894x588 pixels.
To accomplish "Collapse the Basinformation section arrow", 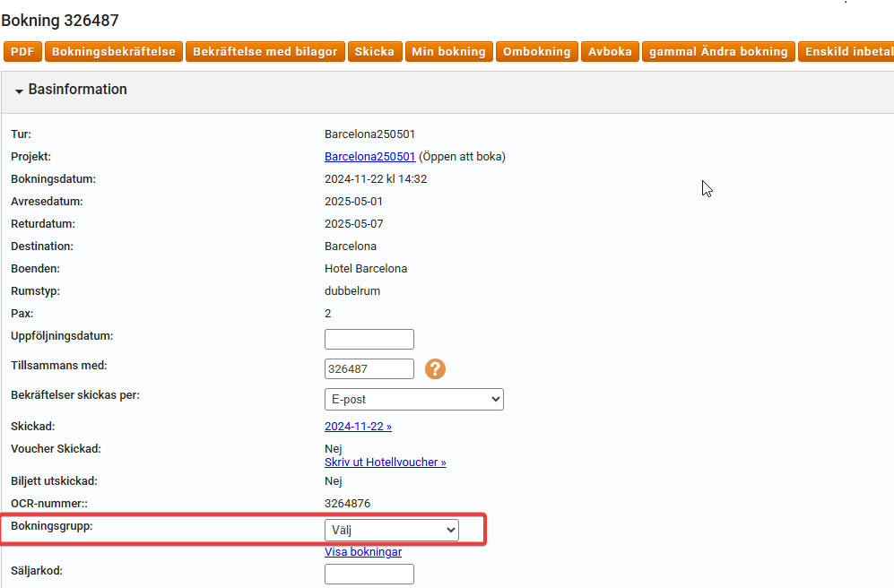I will click(19, 91).
